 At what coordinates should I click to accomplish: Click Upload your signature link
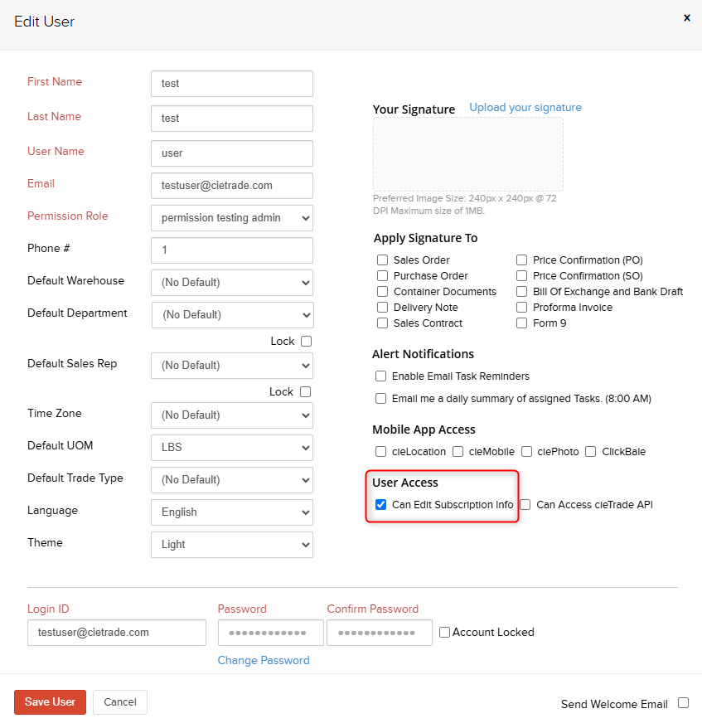(525, 107)
